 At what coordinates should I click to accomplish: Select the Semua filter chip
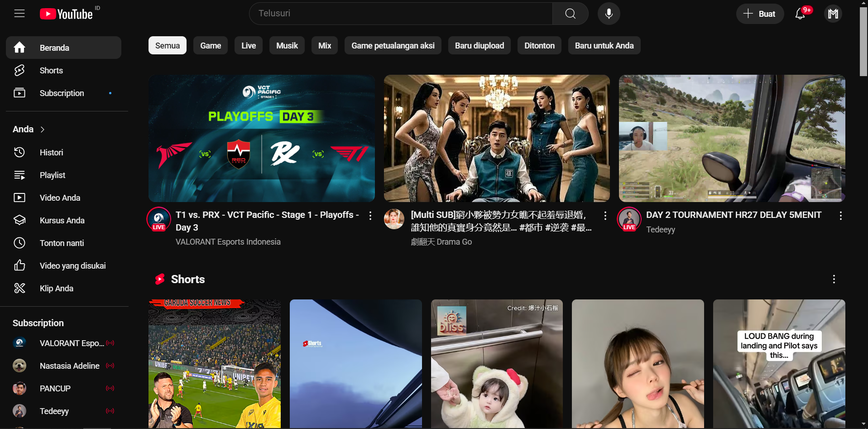point(168,45)
